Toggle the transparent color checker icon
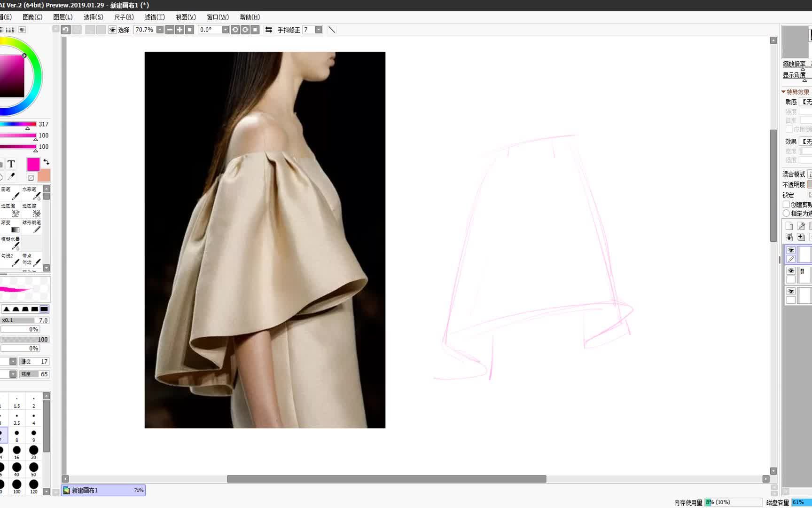This screenshot has width=812, height=508. [x=31, y=178]
